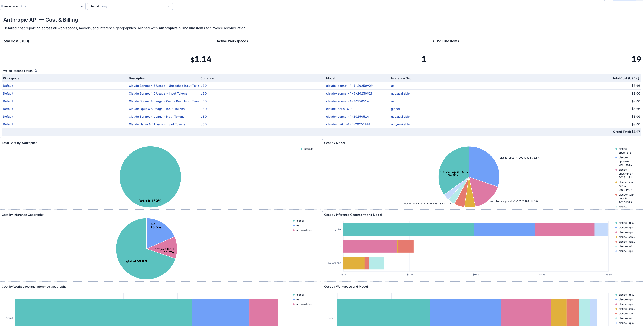
Task: Open 'Claude Sonnet 4 Usage - Input Tokens' link
Action: tap(157, 117)
